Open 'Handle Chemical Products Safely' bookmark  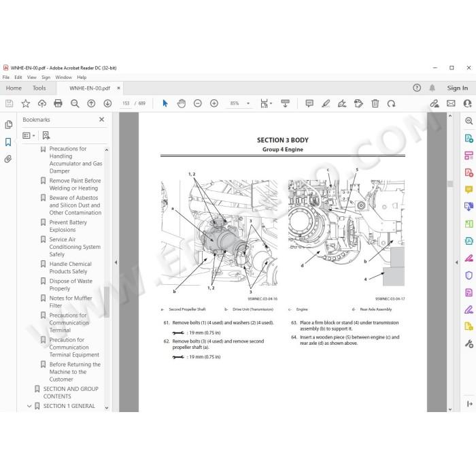(70, 268)
